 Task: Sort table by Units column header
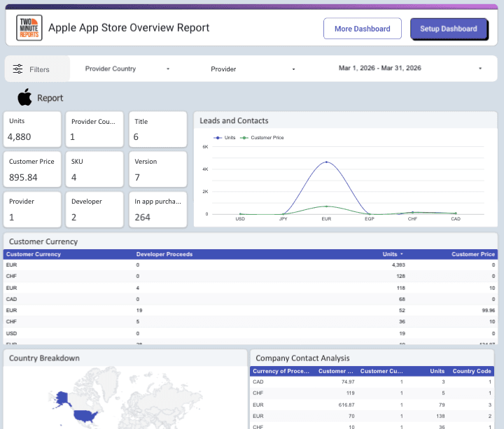click(x=393, y=254)
